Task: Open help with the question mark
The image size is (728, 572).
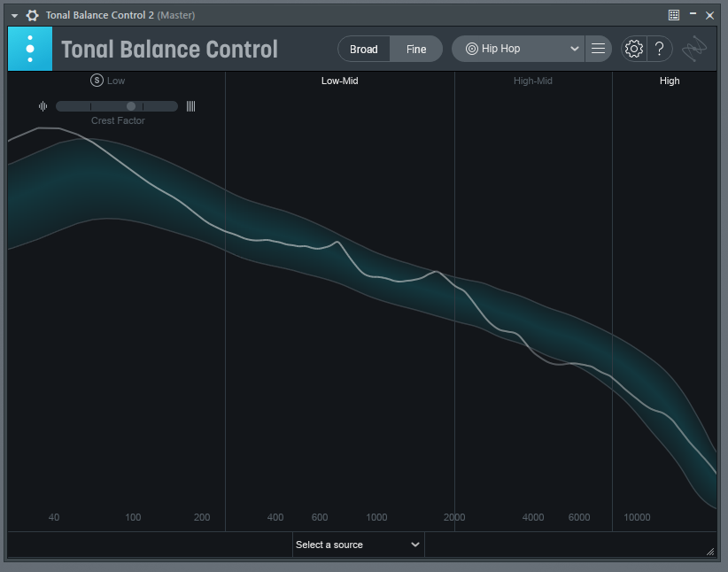Action: 660,49
